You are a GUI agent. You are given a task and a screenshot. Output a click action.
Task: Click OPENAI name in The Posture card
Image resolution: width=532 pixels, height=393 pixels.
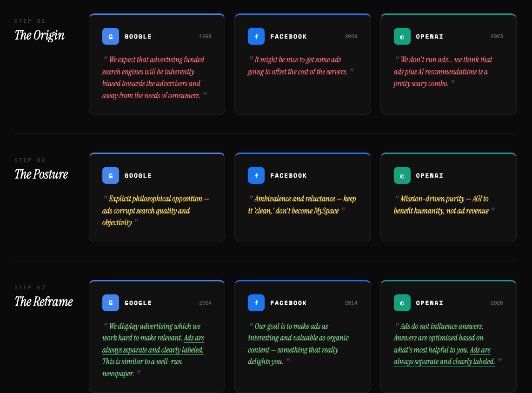(x=430, y=175)
